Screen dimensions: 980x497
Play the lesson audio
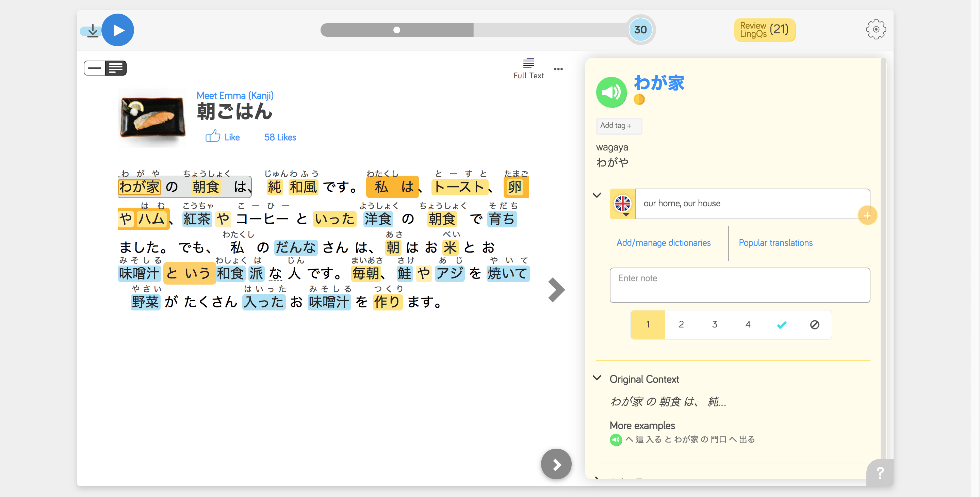point(118,30)
